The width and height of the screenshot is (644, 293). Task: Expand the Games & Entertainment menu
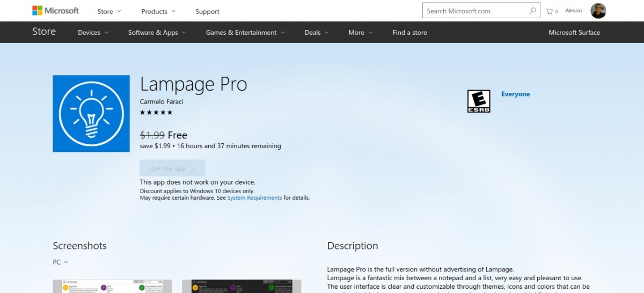(245, 32)
